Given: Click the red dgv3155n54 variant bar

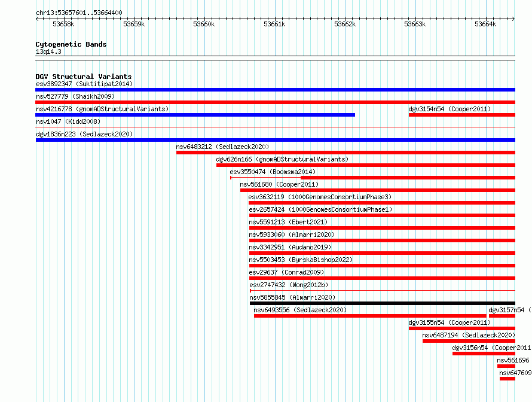Looking at the screenshot, I should [462, 328].
